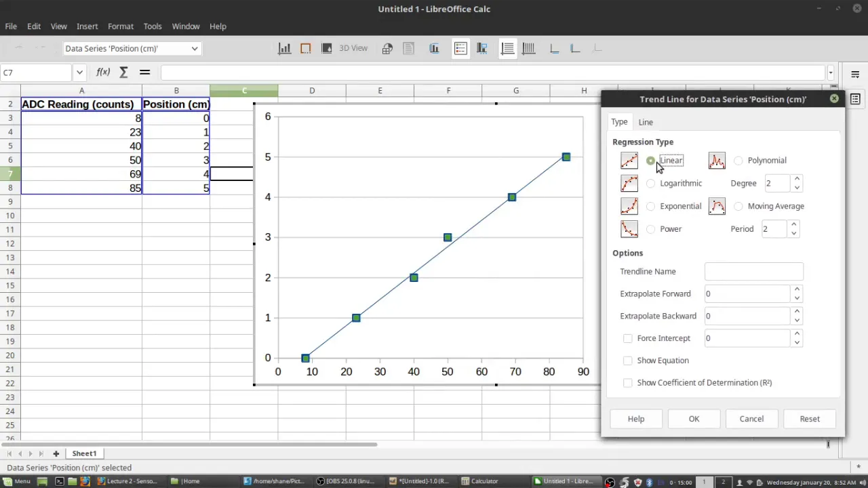Increase the Force Intercept value
Viewport: 868px width, 488px height.
[797, 334]
